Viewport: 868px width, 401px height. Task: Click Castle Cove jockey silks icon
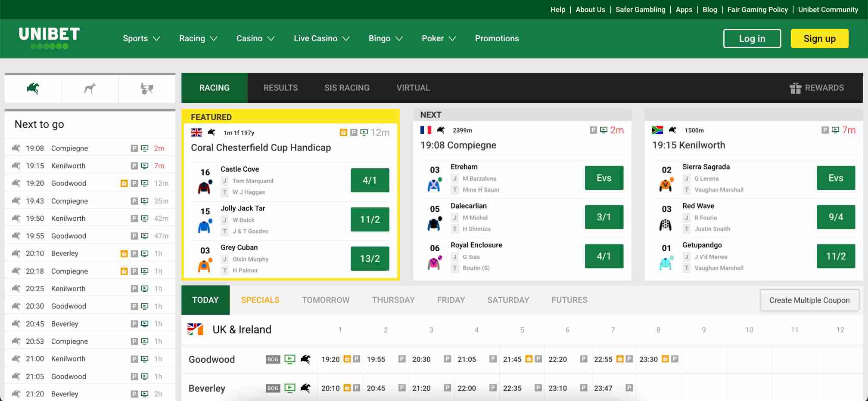(205, 187)
